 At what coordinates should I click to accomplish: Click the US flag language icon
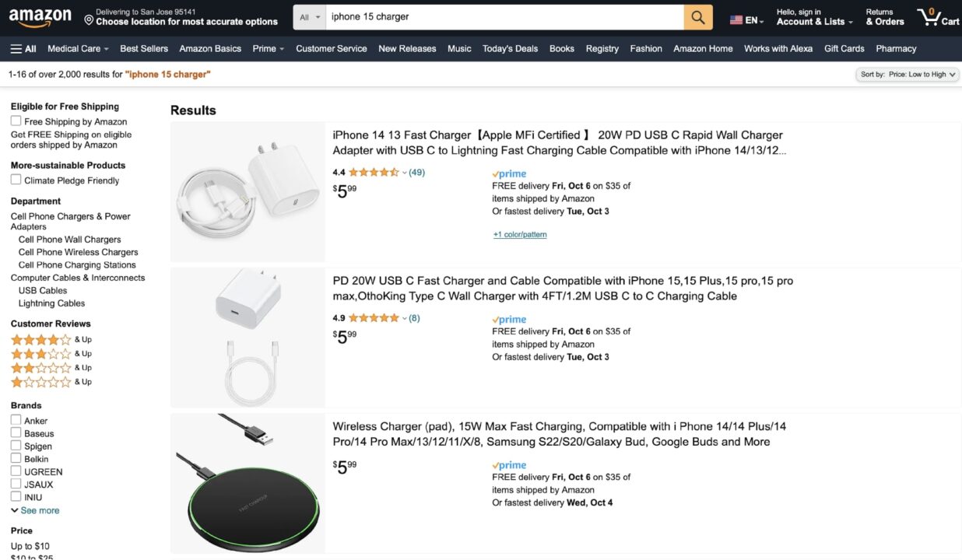coord(736,20)
